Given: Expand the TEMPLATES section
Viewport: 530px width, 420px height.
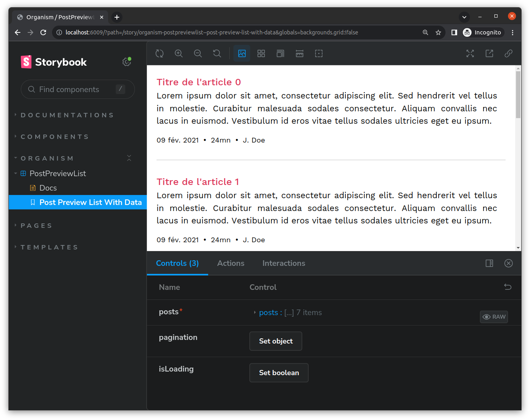Looking at the screenshot, I should 49,247.
